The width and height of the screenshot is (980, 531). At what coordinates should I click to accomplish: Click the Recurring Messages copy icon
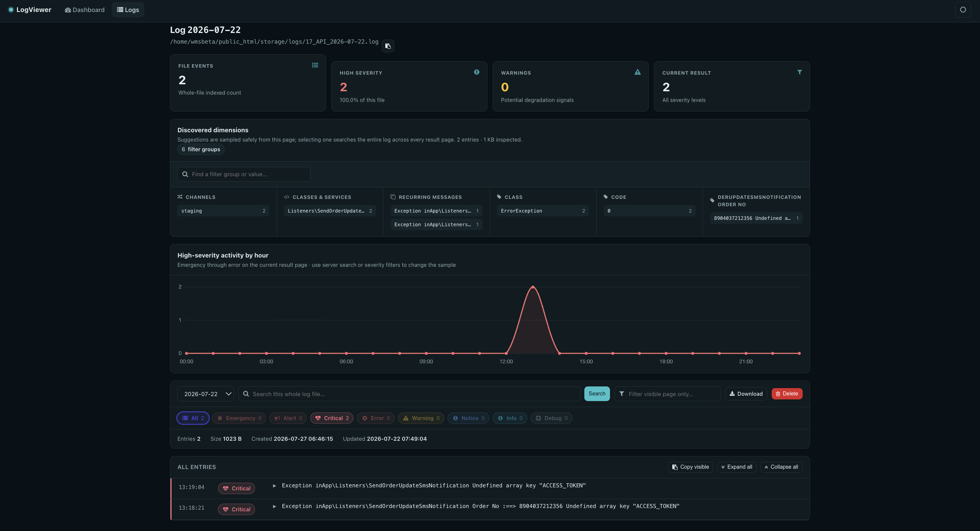(393, 197)
